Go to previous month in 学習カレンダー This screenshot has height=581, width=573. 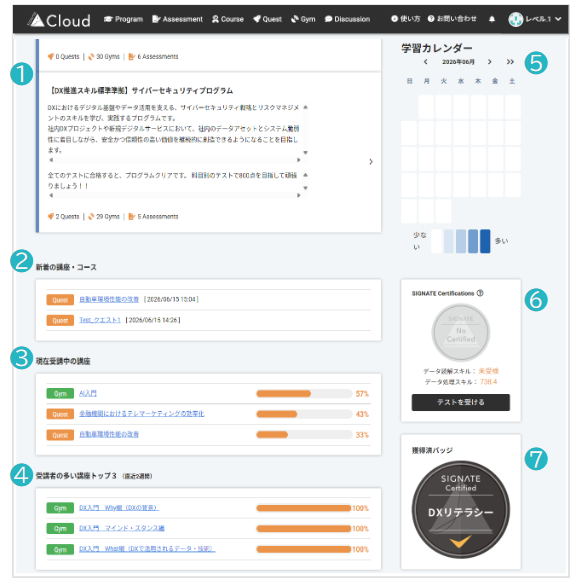tap(425, 62)
